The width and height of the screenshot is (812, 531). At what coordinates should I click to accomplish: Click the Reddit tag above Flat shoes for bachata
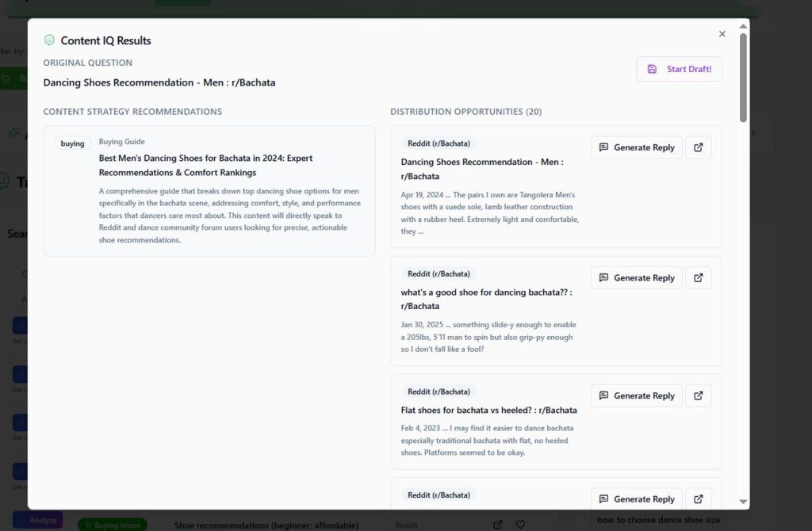point(439,392)
